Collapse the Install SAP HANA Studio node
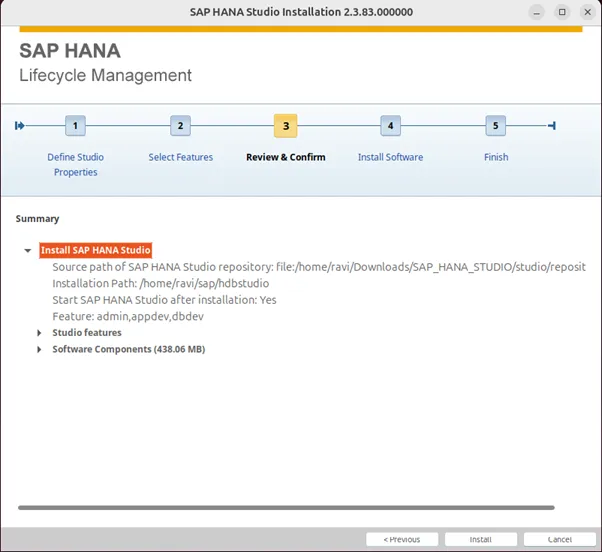The height and width of the screenshot is (552, 602). [x=28, y=251]
